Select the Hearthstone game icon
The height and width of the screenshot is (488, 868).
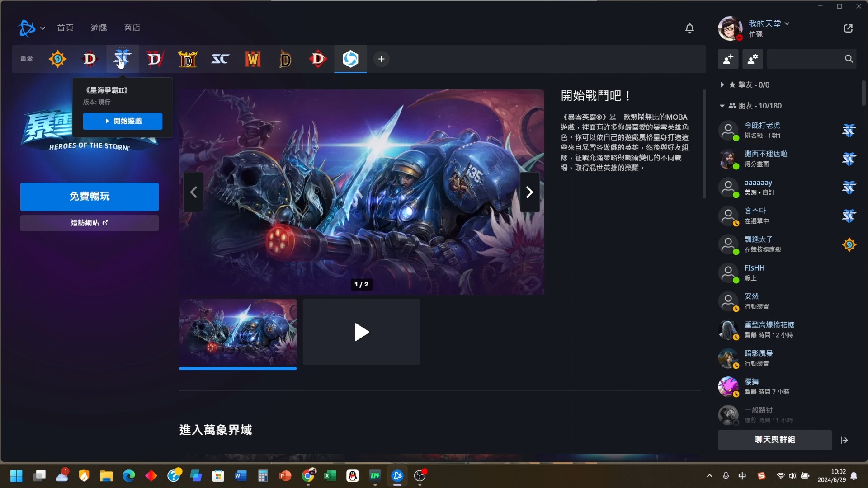click(x=57, y=59)
